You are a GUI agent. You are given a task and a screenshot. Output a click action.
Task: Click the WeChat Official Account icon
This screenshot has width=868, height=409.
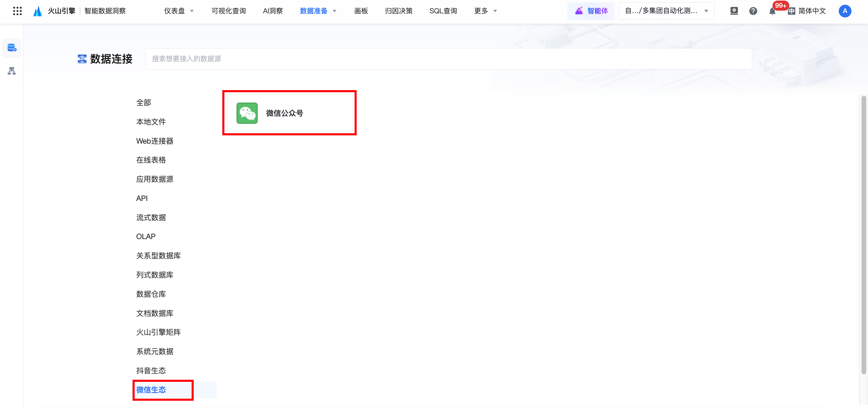247,113
